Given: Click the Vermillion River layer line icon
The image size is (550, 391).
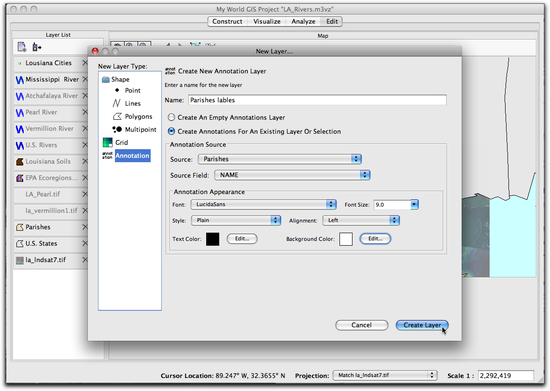Looking at the screenshot, I should (x=20, y=129).
